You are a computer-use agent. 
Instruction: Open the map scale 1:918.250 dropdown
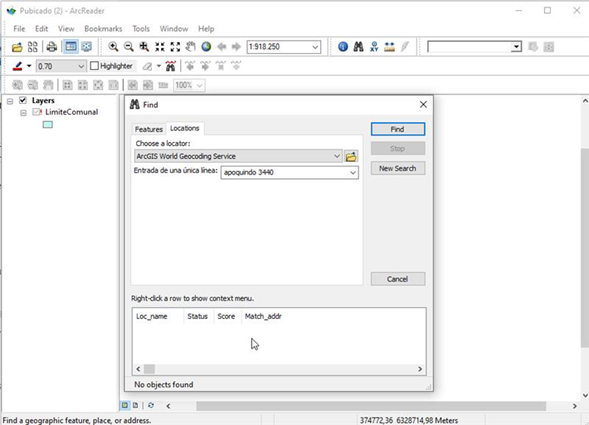(x=315, y=47)
